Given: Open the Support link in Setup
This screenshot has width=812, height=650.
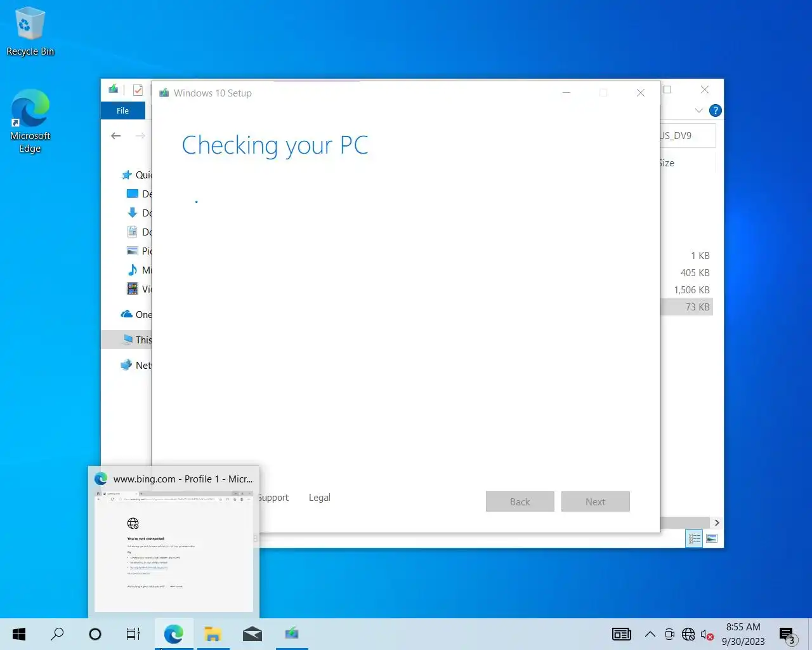Looking at the screenshot, I should pos(274,498).
